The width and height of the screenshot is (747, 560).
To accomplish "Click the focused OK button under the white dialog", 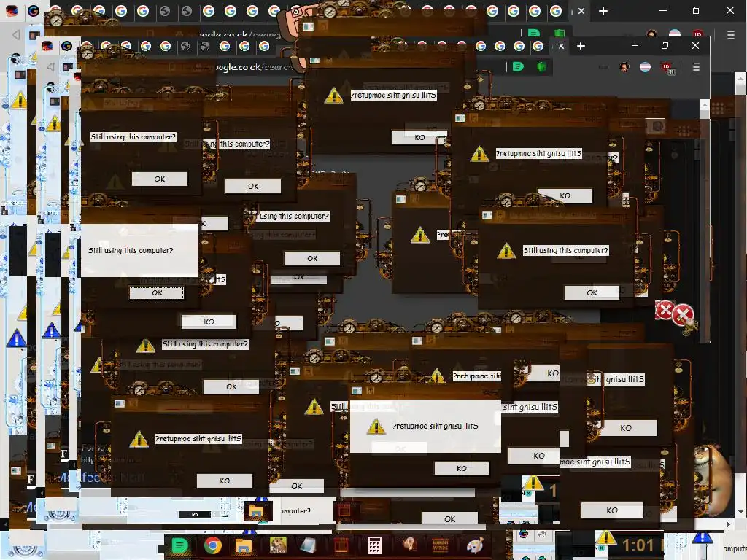I will tap(157, 292).
